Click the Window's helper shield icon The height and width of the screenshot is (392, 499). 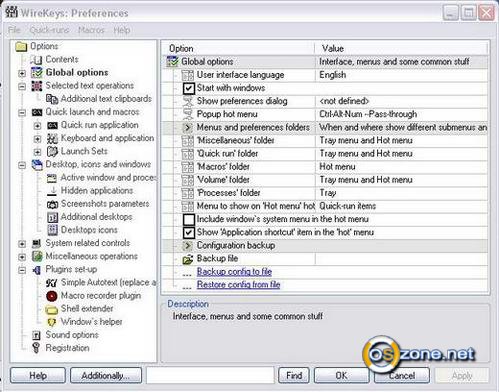point(52,322)
